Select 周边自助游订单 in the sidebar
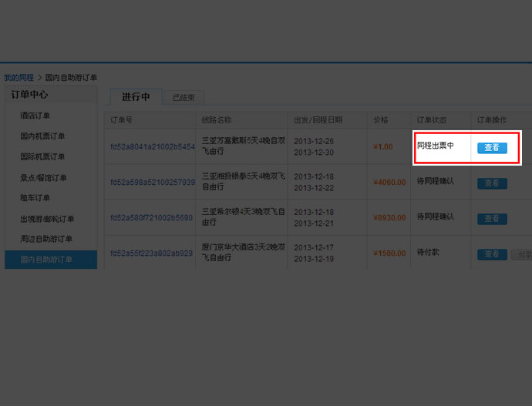532x406 pixels. [x=46, y=240]
